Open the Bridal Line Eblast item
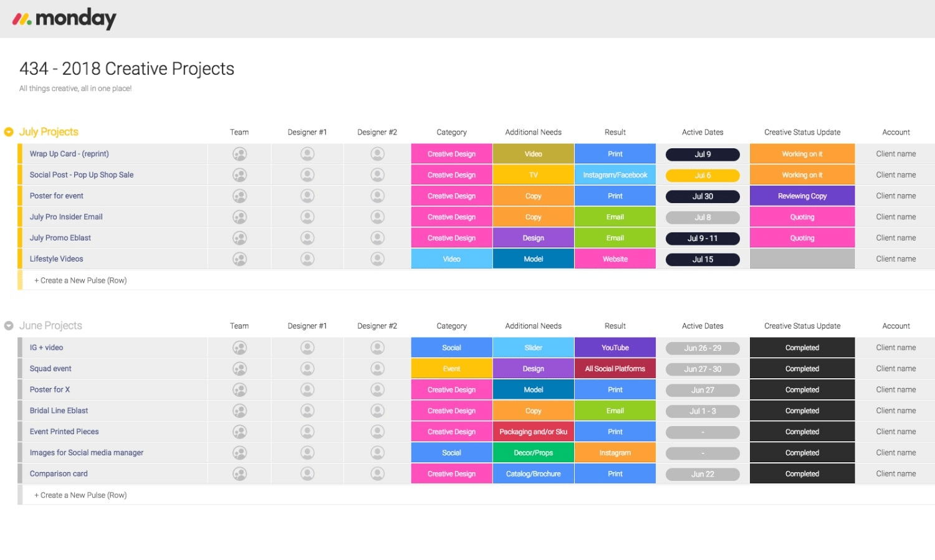Screen dimensions: 935x560 59,411
